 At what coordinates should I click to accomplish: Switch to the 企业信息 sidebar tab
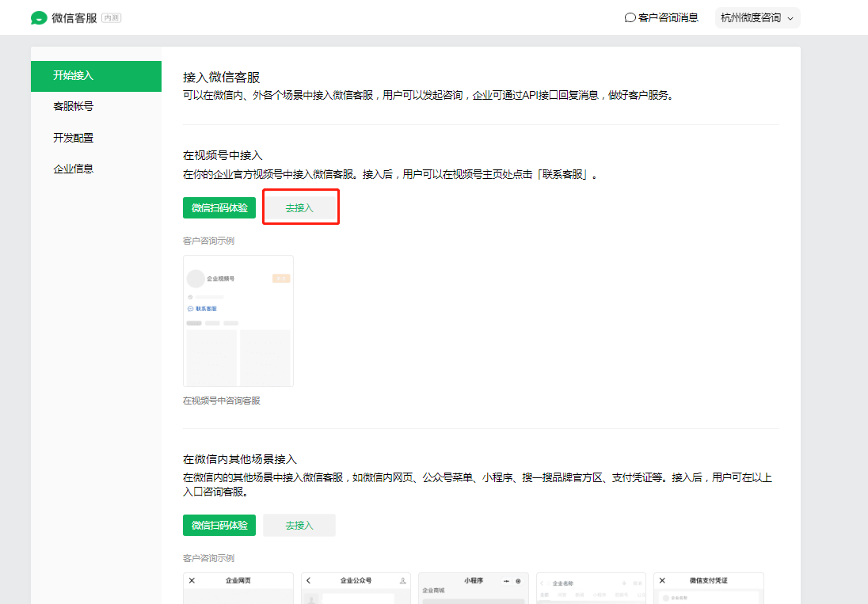tap(96, 169)
